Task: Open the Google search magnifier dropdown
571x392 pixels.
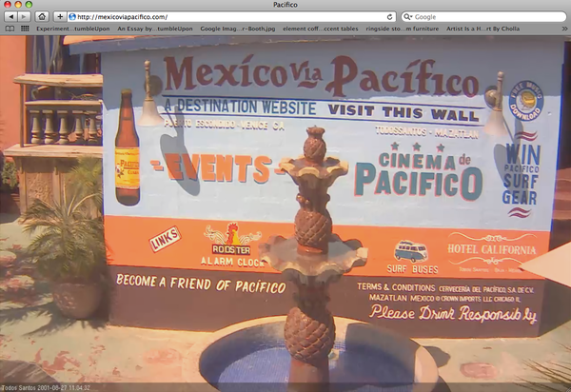Action: coord(408,17)
